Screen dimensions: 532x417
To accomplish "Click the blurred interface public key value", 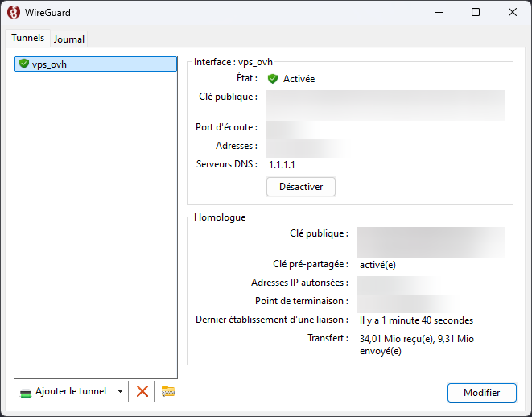I will (x=385, y=105).
